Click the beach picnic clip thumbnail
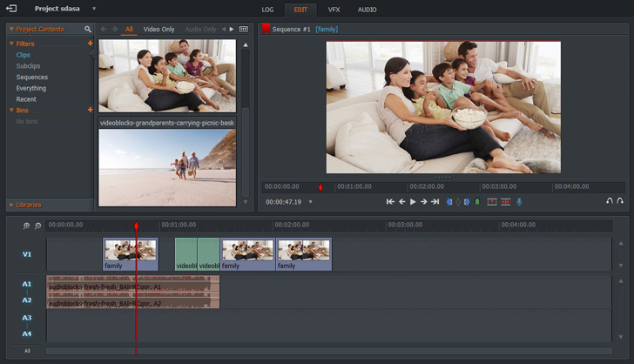 point(166,167)
